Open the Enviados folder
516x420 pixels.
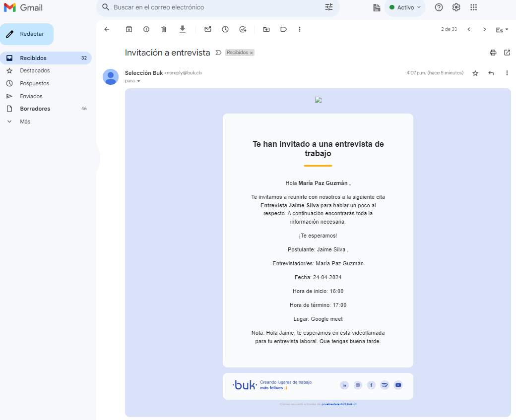31,96
